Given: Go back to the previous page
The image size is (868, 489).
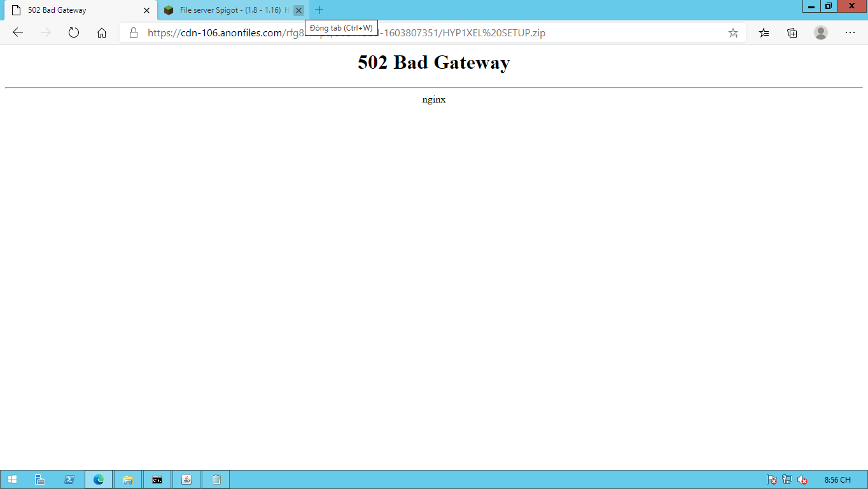Looking at the screenshot, I should (x=18, y=32).
